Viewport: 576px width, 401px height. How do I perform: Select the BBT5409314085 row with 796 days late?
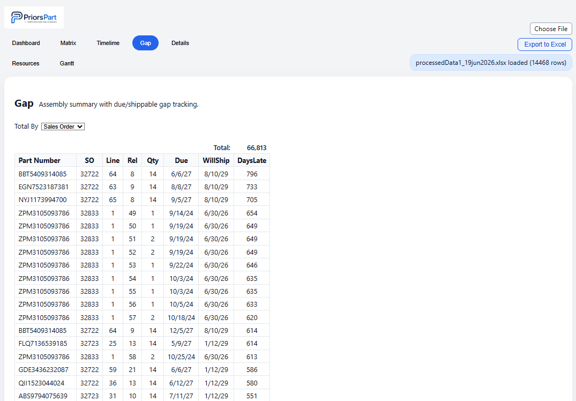[142, 174]
